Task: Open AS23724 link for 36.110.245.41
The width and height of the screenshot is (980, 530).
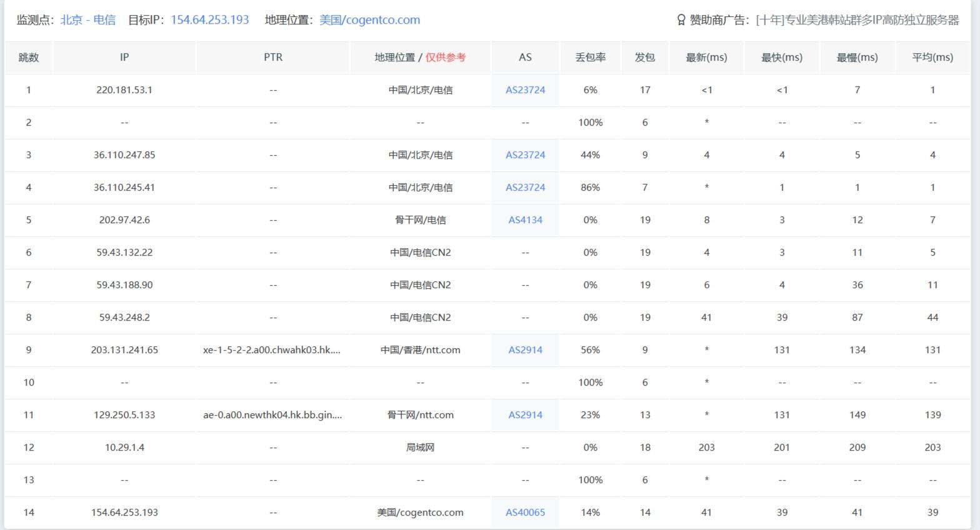Action: (x=525, y=187)
